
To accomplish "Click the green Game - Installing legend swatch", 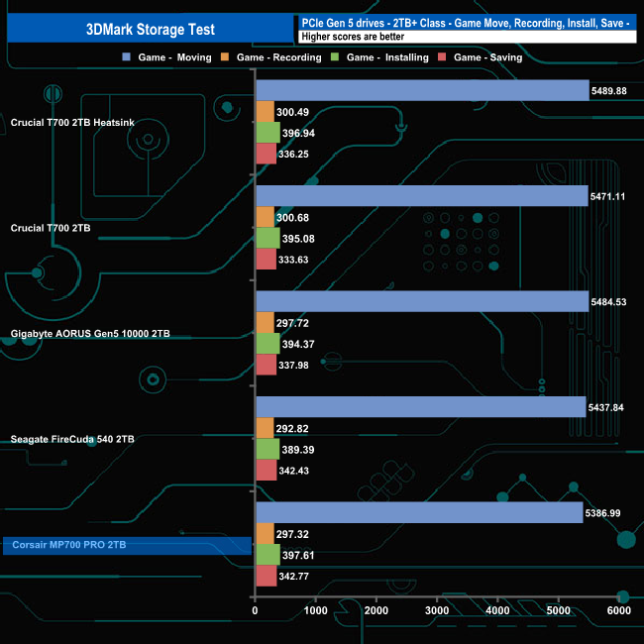I will click(x=335, y=56).
